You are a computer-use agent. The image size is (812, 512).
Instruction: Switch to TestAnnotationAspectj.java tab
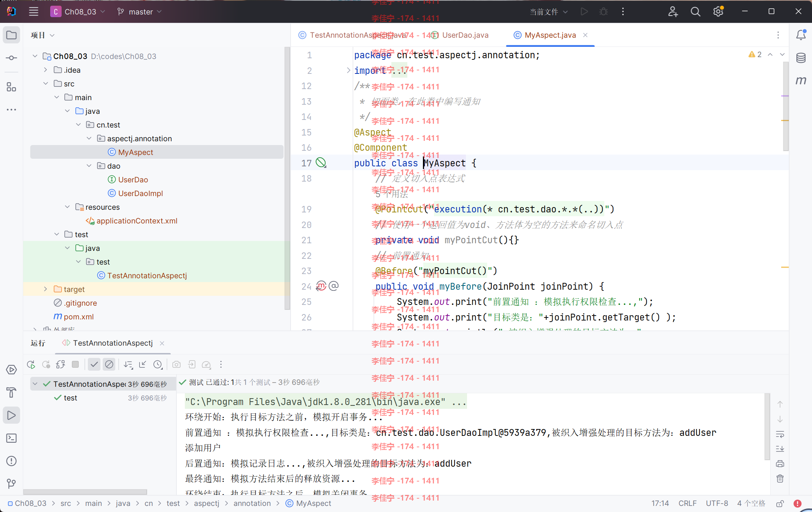click(x=352, y=35)
